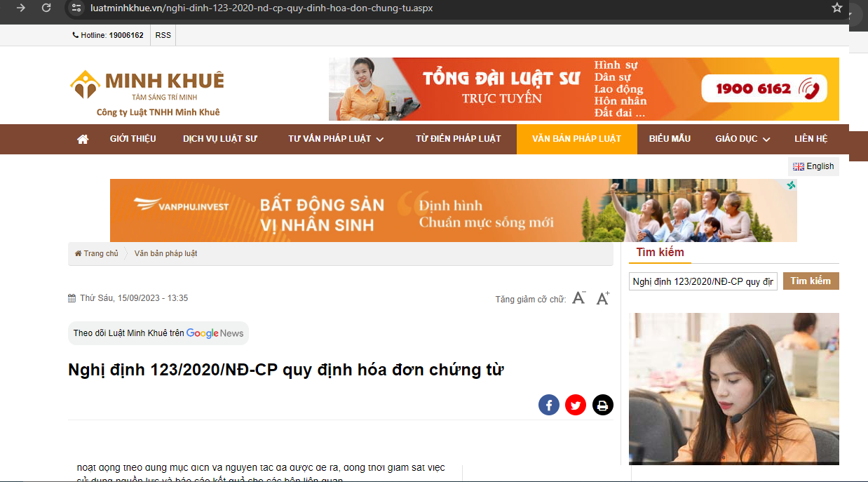Open the Từ điển pháp luật menu

tap(459, 139)
